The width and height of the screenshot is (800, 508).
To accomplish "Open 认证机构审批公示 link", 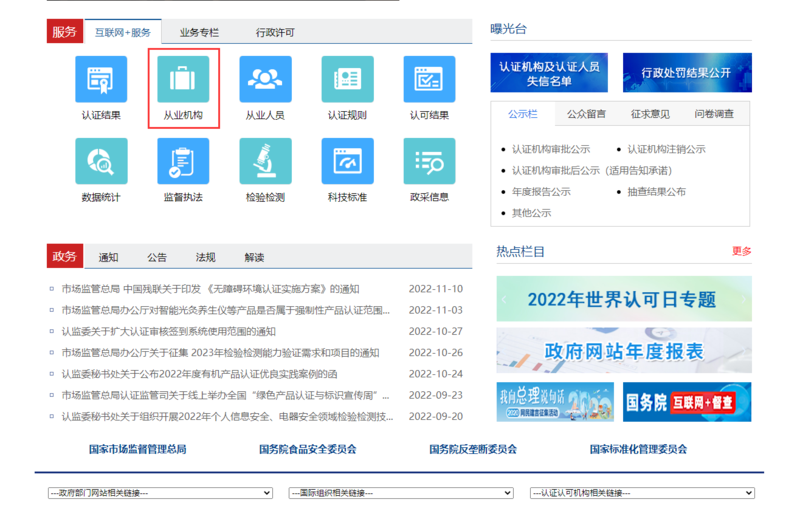I will (x=551, y=149).
